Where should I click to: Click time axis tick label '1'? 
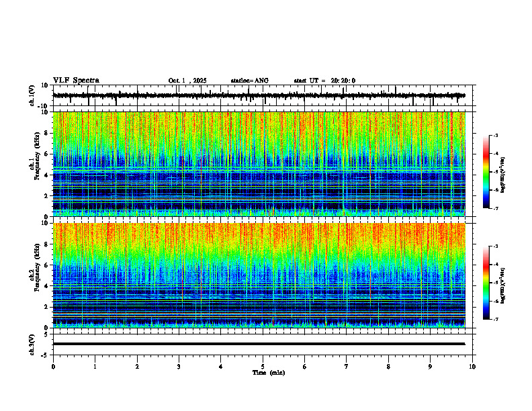tap(95, 367)
